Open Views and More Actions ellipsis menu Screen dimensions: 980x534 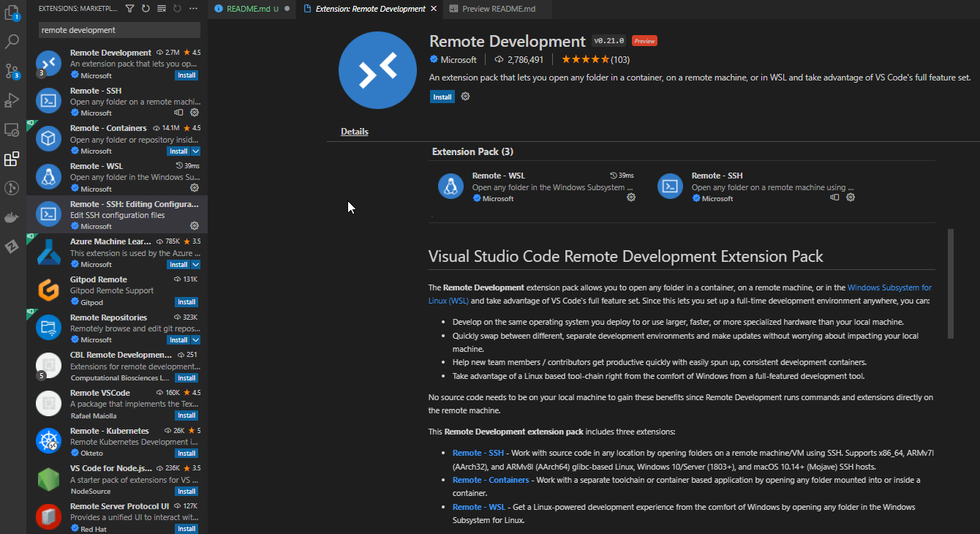click(x=193, y=9)
